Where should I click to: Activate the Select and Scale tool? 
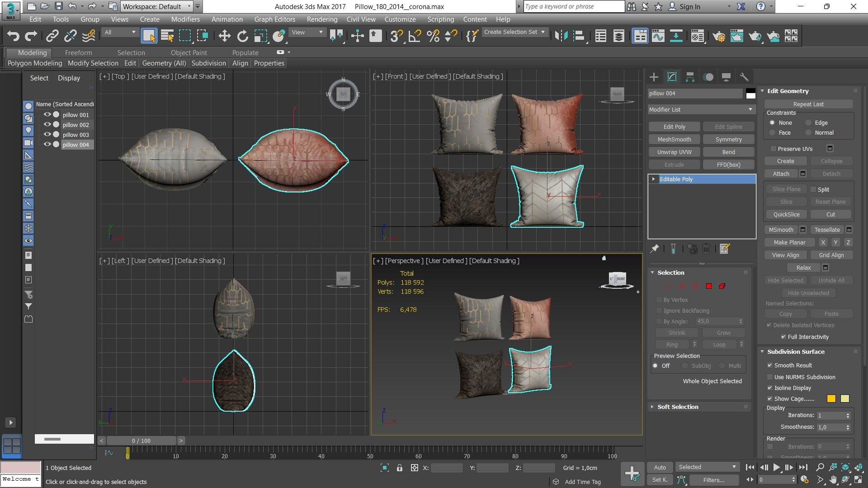261,36
